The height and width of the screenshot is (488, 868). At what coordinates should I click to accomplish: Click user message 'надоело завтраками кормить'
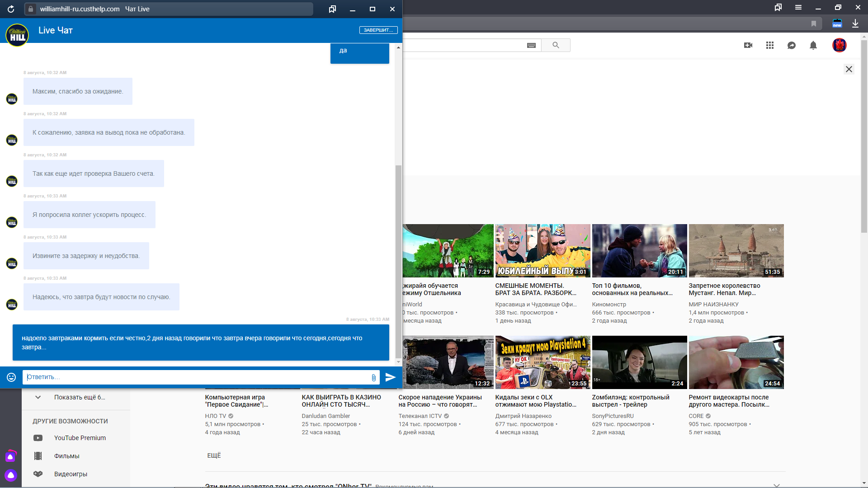point(201,343)
